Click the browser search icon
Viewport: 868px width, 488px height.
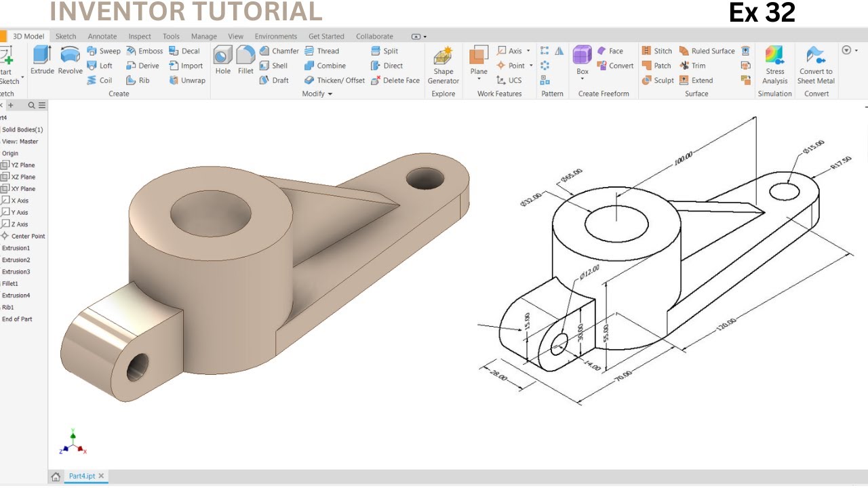pos(31,106)
